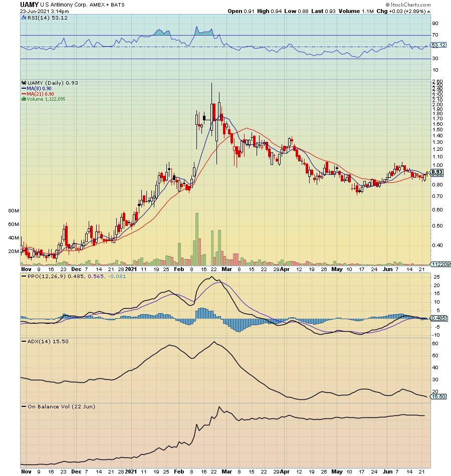Click the 80M volume axis label
The image size is (451, 476).
pyautogui.click(x=14, y=210)
